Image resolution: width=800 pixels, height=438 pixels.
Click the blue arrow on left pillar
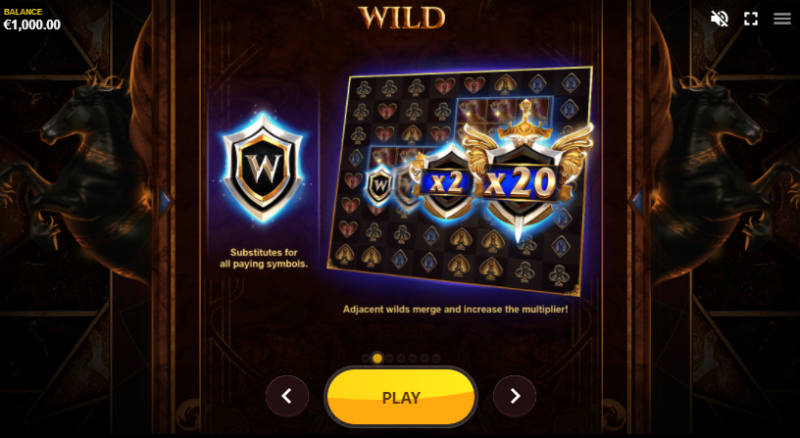(164, 202)
